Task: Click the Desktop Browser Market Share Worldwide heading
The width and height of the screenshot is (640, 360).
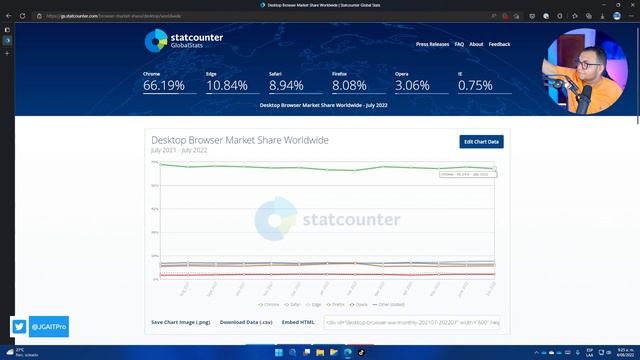Action: (x=240, y=140)
